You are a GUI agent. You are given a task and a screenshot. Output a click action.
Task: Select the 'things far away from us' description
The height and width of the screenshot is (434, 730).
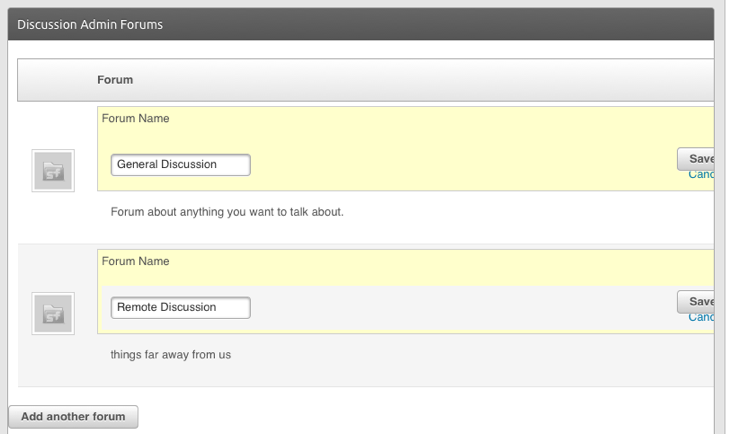coord(171,354)
